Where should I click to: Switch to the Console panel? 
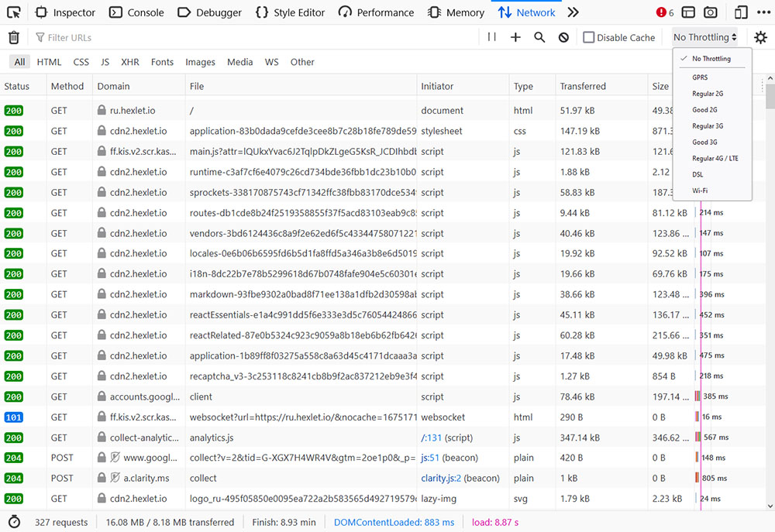point(136,12)
